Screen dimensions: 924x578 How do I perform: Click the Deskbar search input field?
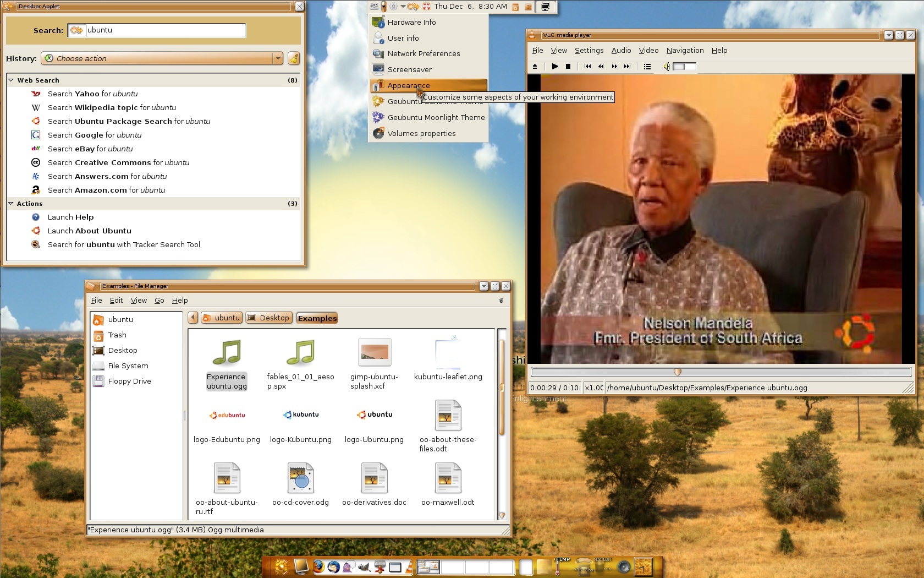[166, 30]
